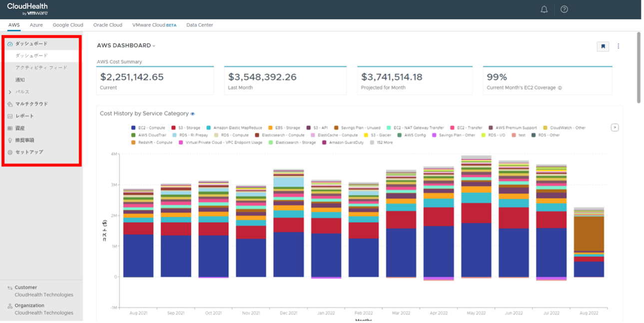This screenshot has height=323, width=644.
Task: Expand the パルス submenu chevron
Action: (x=10, y=92)
